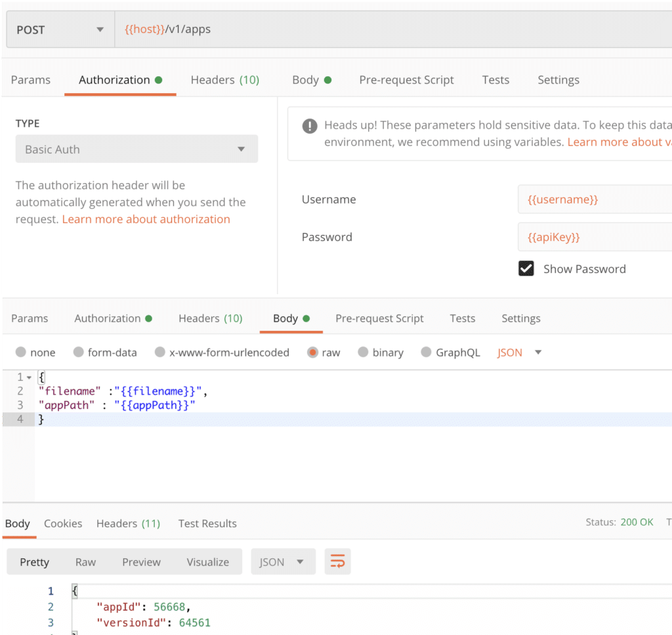
Task: Open the response Headers (11) tab
Action: (128, 523)
